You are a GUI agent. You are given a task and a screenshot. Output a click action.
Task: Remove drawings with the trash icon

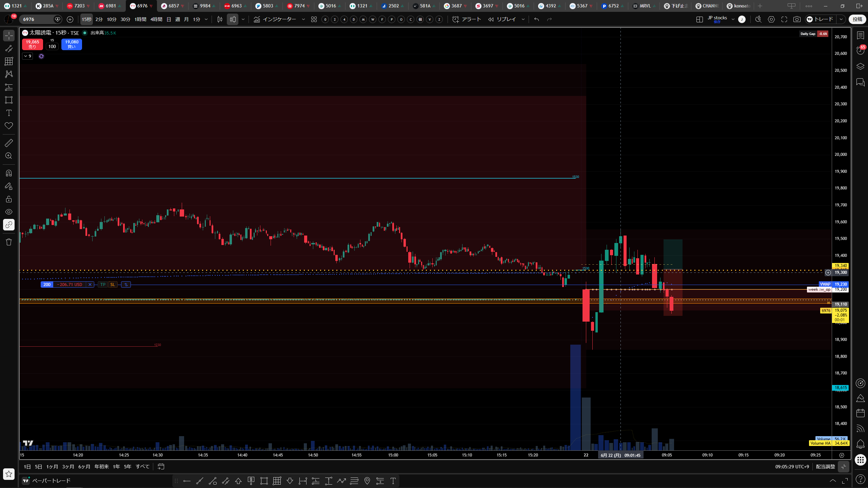[9, 242]
